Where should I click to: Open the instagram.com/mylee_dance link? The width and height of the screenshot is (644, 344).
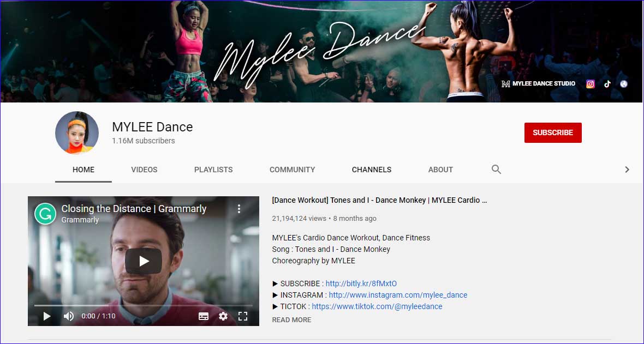pyautogui.click(x=398, y=295)
